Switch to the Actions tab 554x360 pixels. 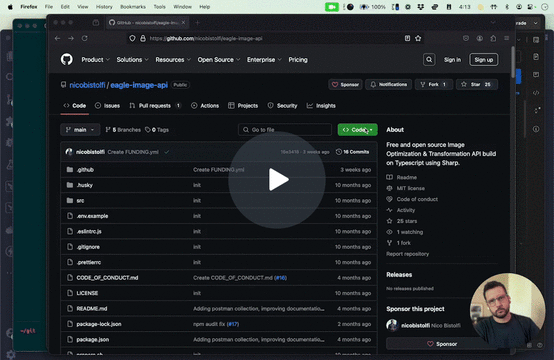[205, 106]
